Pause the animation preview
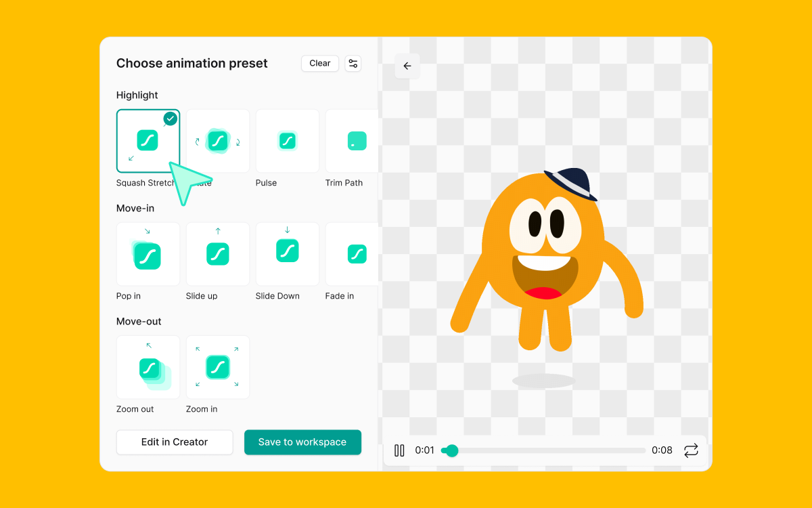This screenshot has width=812, height=508. tap(399, 450)
